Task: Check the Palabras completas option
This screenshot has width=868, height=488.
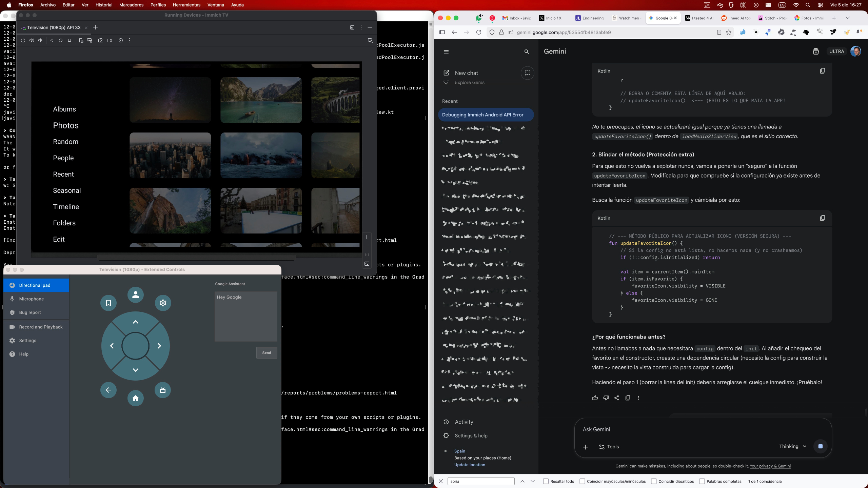Action: tap(702, 481)
